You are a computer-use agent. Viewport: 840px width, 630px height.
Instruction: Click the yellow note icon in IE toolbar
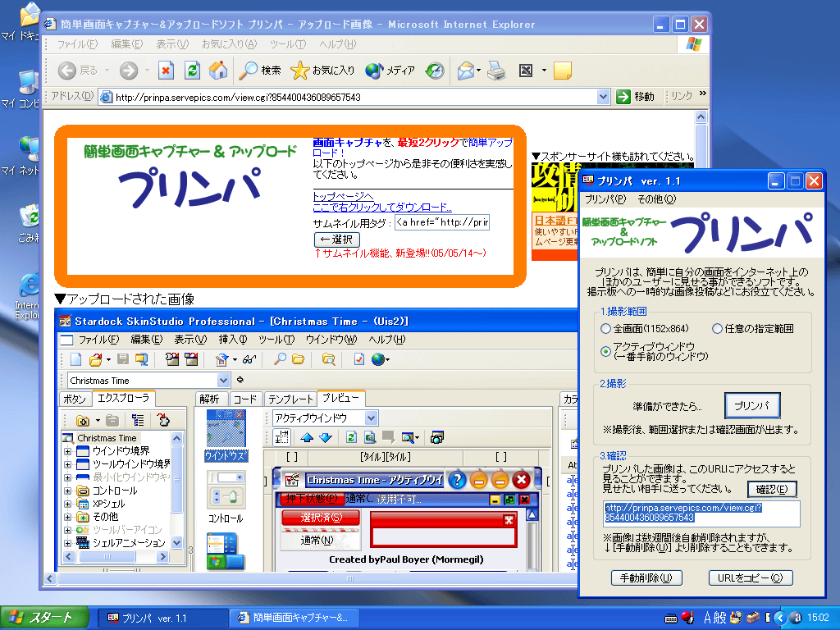pyautogui.click(x=563, y=71)
